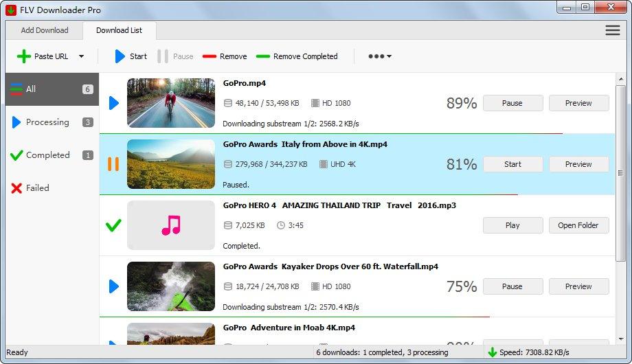Select the Completed filter in sidebar

click(52, 155)
